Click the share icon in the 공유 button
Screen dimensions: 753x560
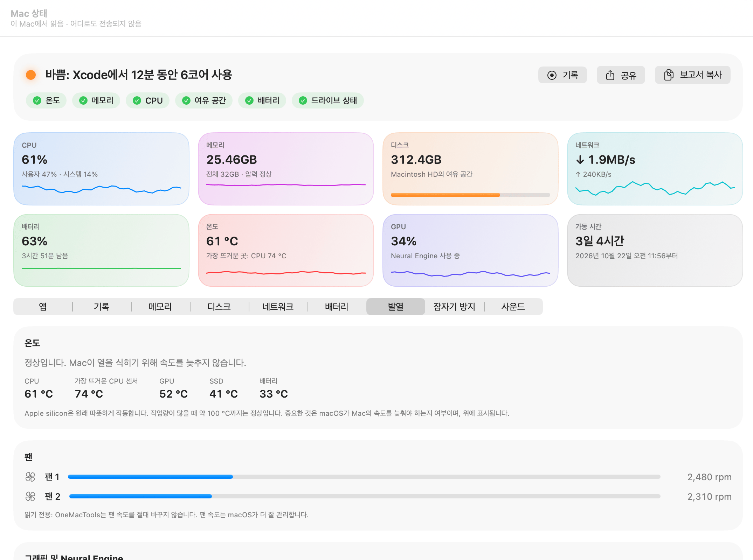pos(610,75)
